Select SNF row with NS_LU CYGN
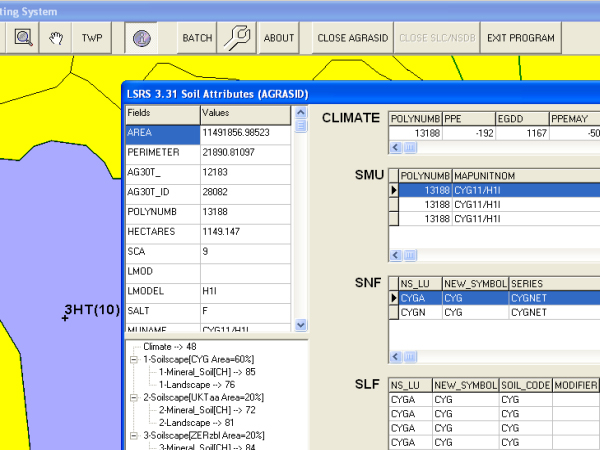600x450 pixels. click(494, 312)
